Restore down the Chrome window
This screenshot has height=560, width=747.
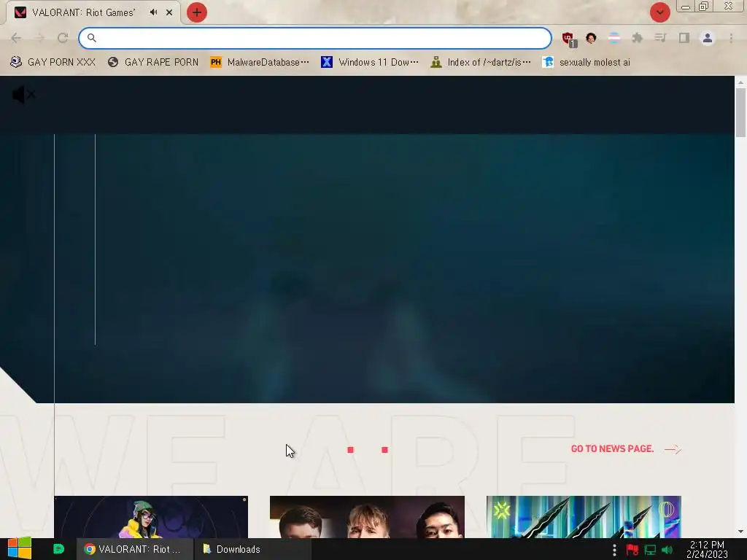704,7
